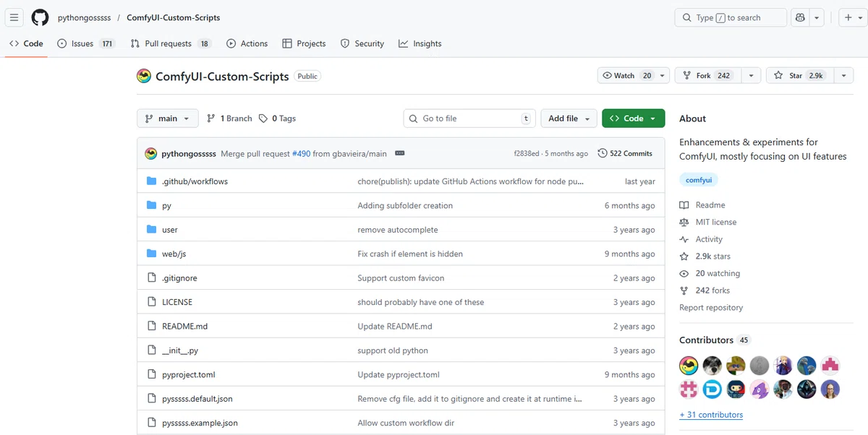Open the green Code dropdown button

633,119
